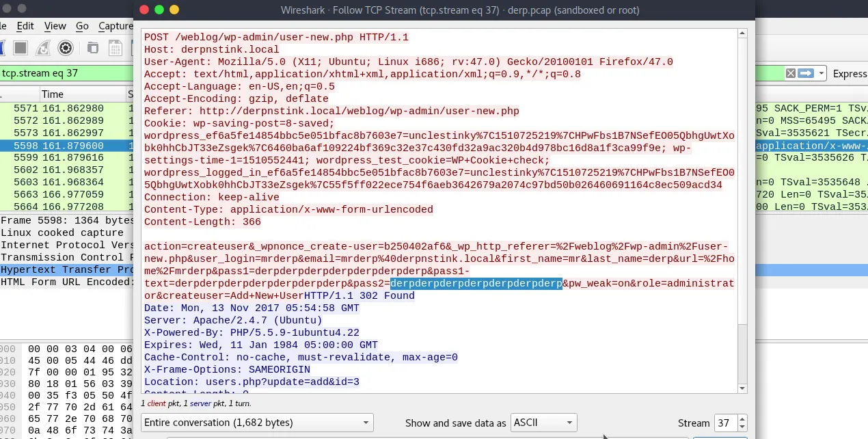Open Show and save data as ASCII dropdown

544,423
